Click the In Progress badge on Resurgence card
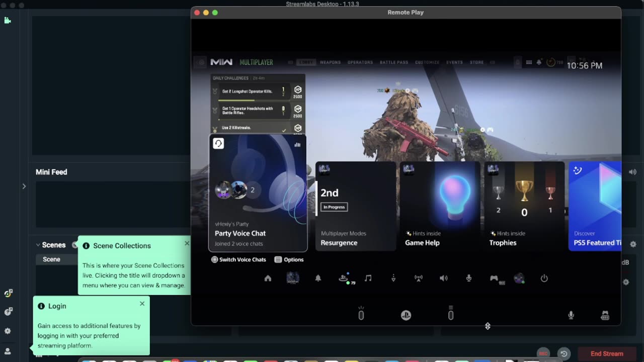The width and height of the screenshot is (644, 362). tap(334, 207)
